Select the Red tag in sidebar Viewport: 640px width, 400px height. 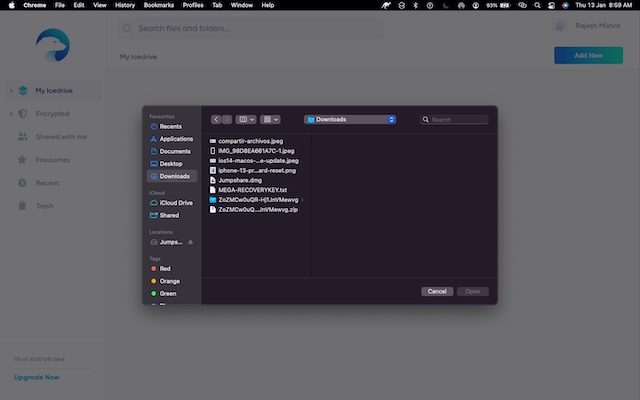166,268
